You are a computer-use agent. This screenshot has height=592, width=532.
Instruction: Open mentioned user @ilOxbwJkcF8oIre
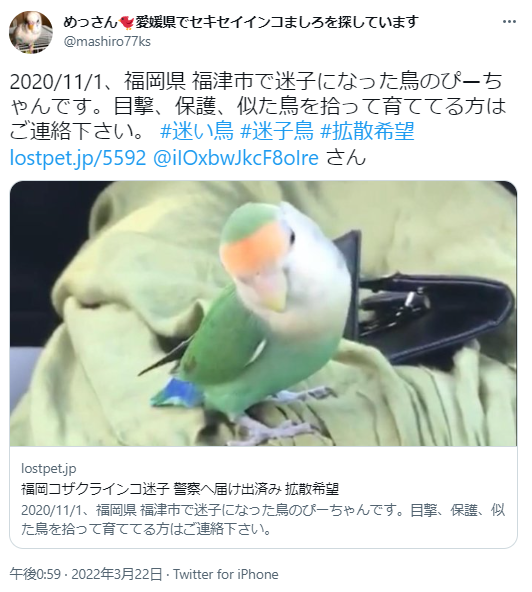point(236,157)
